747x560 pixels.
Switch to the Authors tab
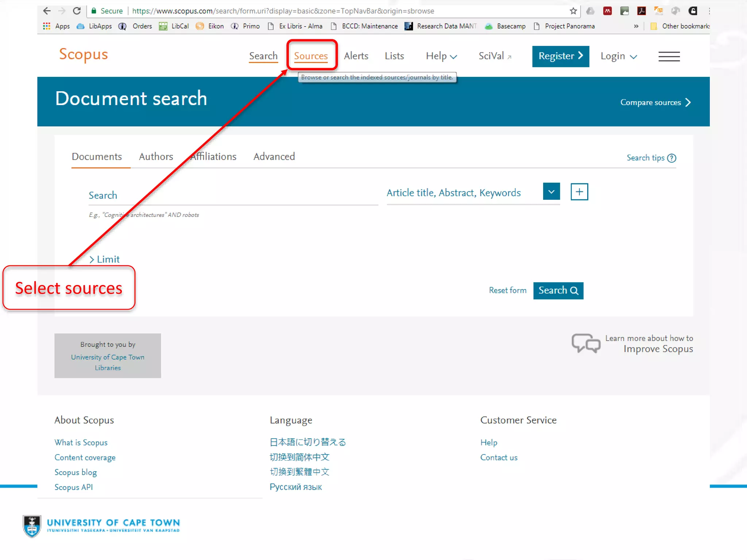(x=156, y=157)
